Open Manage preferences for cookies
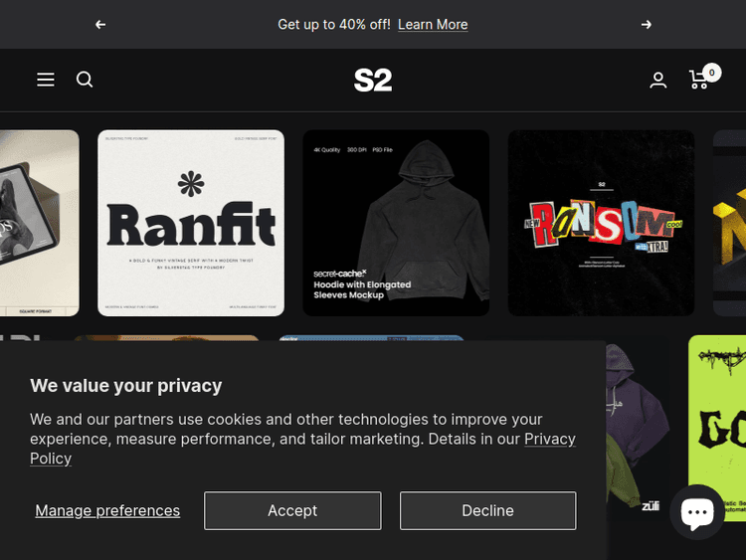Viewport: 746px width, 560px height. tap(107, 510)
